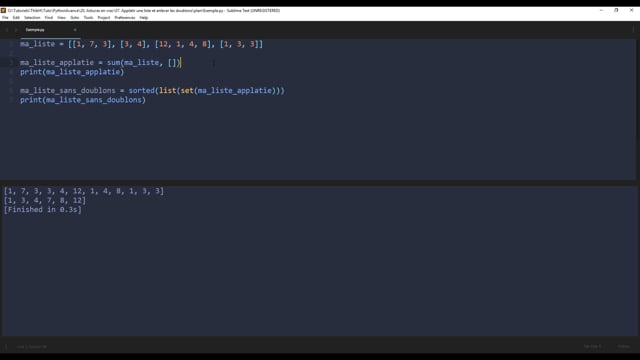Open the View menu
640x360 pixels.
[x=61, y=18]
